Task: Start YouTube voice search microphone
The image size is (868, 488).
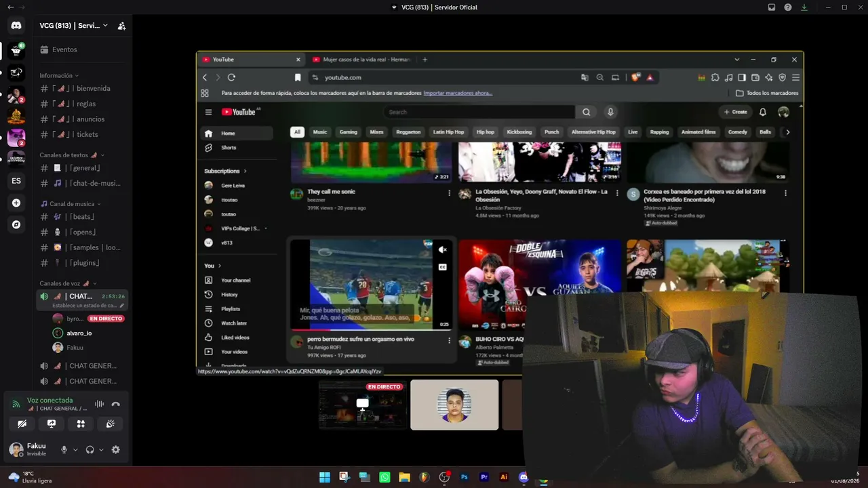Action: [610, 112]
